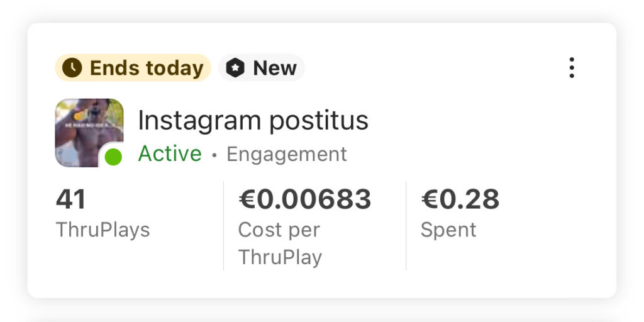
Task: Open the Instagram postitus ad title
Action: 253,119
